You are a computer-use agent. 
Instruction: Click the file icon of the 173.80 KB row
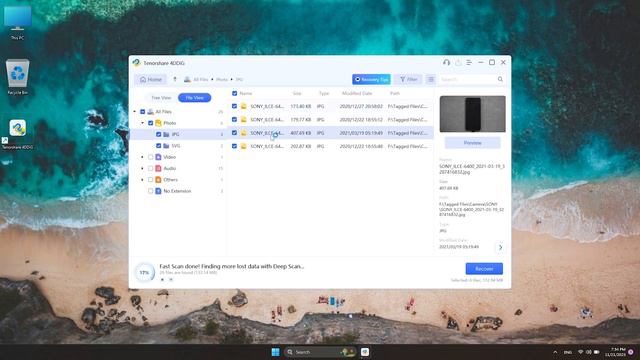click(x=244, y=106)
